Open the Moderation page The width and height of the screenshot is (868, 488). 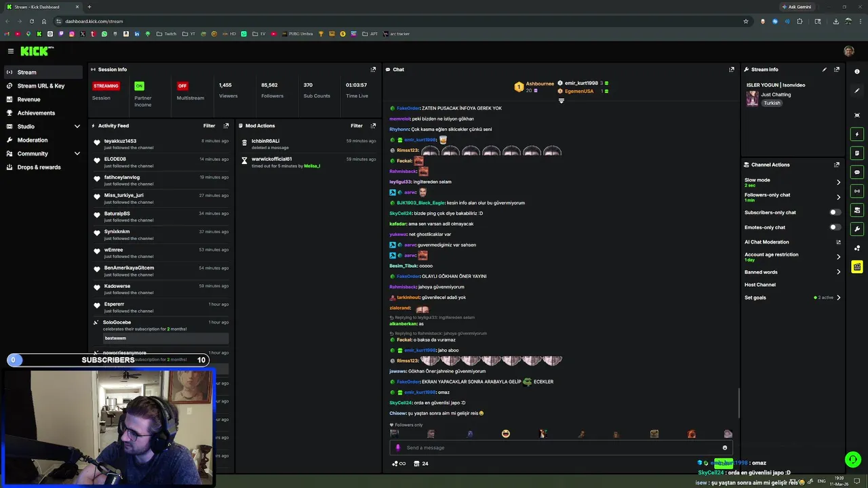[x=43, y=140]
